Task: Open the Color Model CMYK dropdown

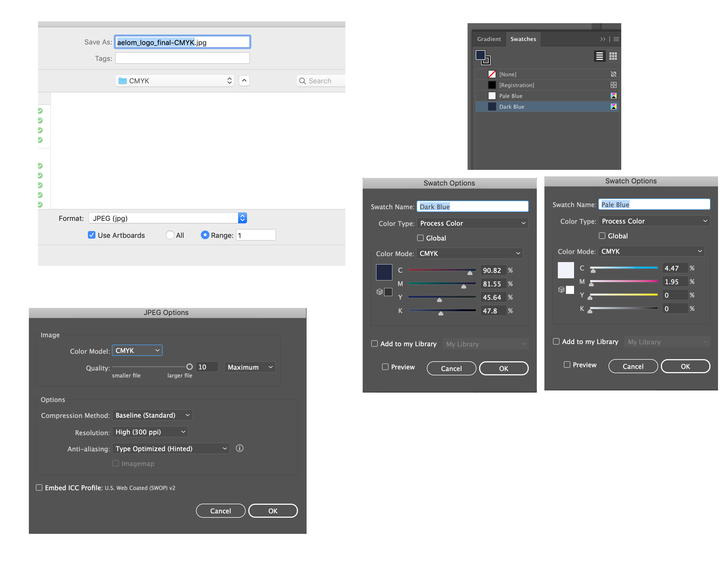Action: tap(137, 350)
